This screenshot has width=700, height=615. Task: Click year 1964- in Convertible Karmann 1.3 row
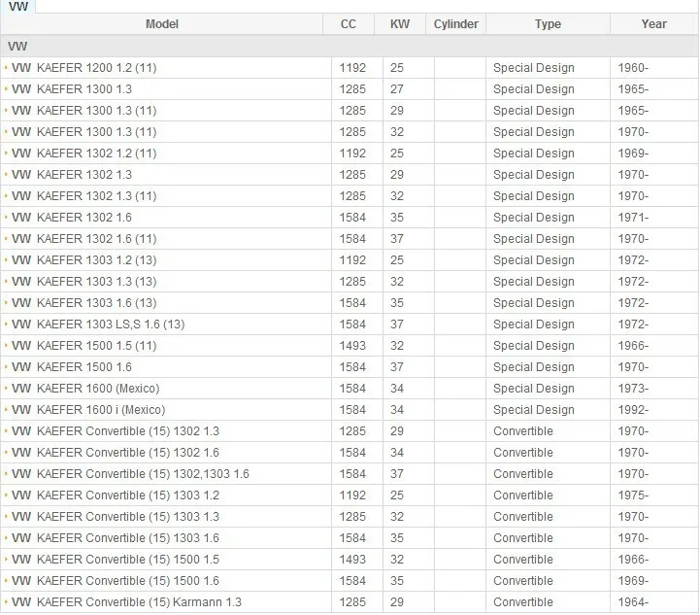pos(633,602)
